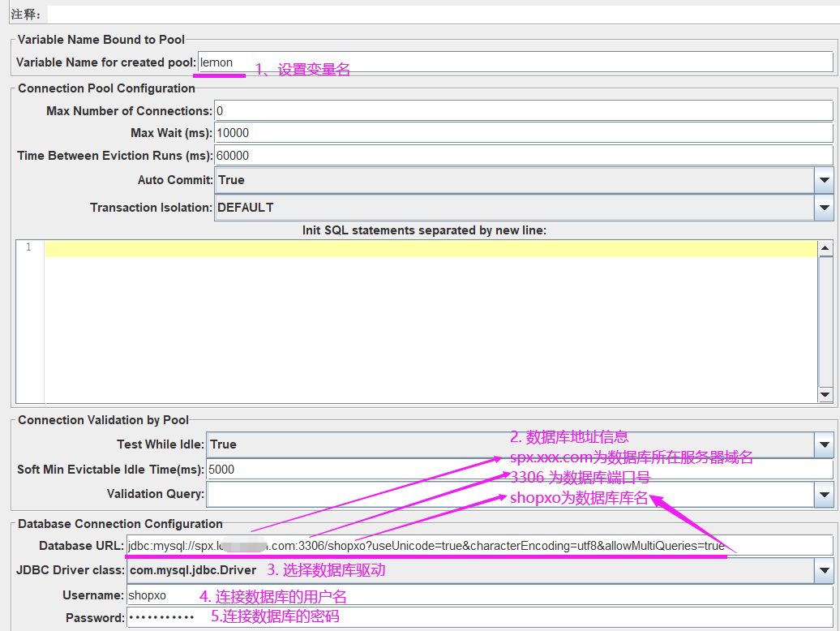840x631 pixels.
Task: Click the scroll down arrow of SQL editor
Action: click(825, 394)
